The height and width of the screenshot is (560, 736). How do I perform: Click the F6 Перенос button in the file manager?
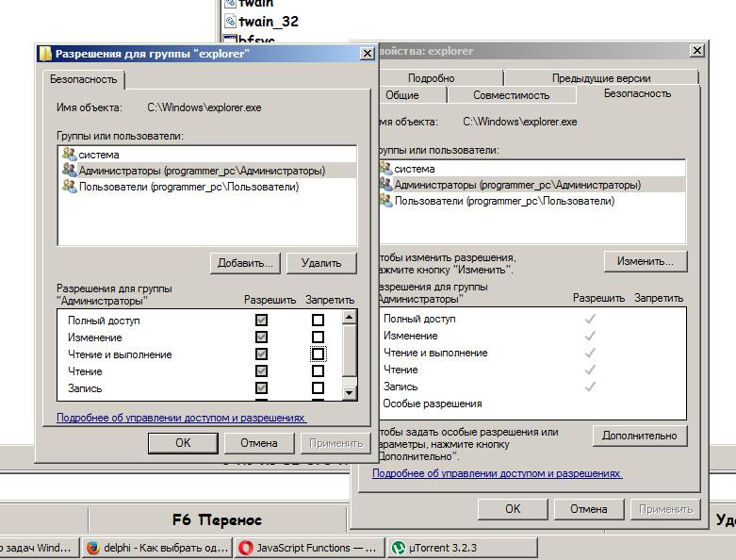217,519
